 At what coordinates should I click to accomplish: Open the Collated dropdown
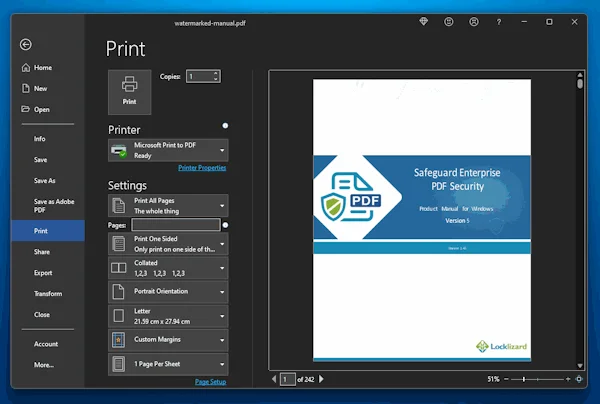168,268
